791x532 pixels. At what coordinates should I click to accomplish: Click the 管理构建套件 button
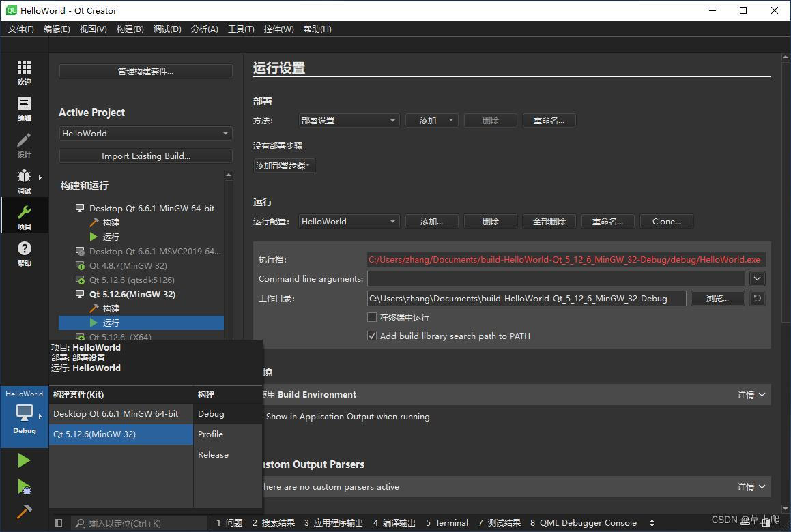click(x=145, y=71)
